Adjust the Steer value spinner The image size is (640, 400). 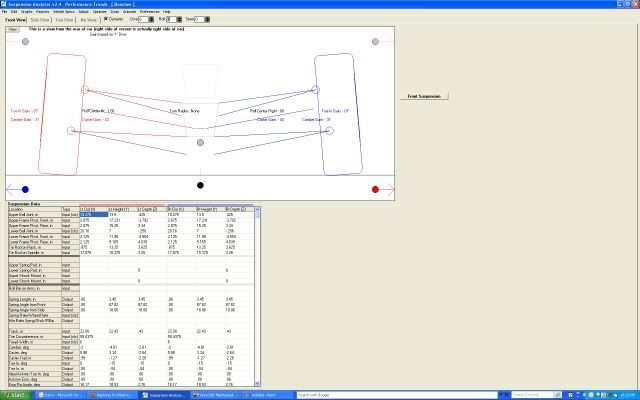point(207,19)
